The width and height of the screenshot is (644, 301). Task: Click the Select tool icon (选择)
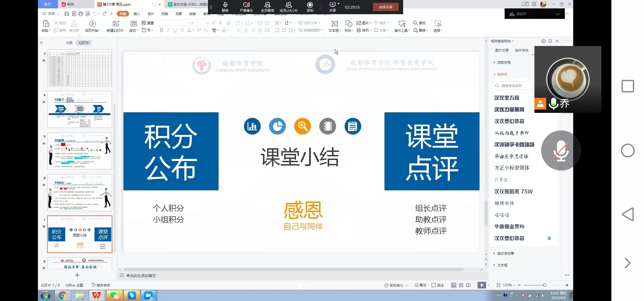[x=438, y=24]
